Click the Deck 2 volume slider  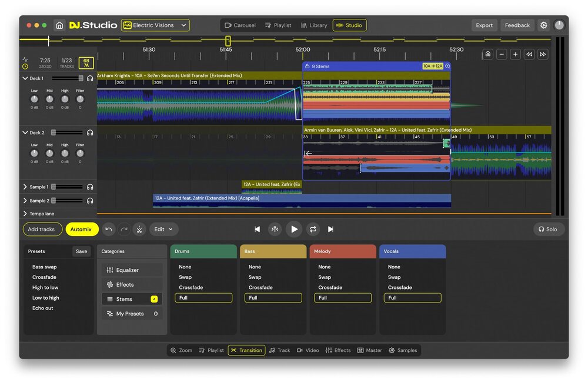click(66, 133)
